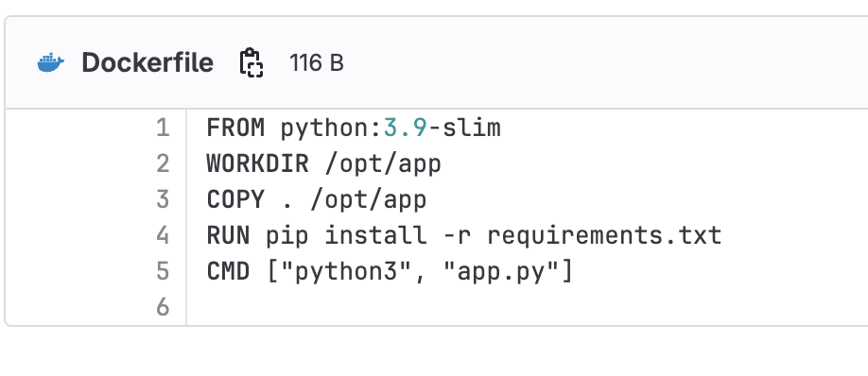Select line number 6

tap(163, 307)
